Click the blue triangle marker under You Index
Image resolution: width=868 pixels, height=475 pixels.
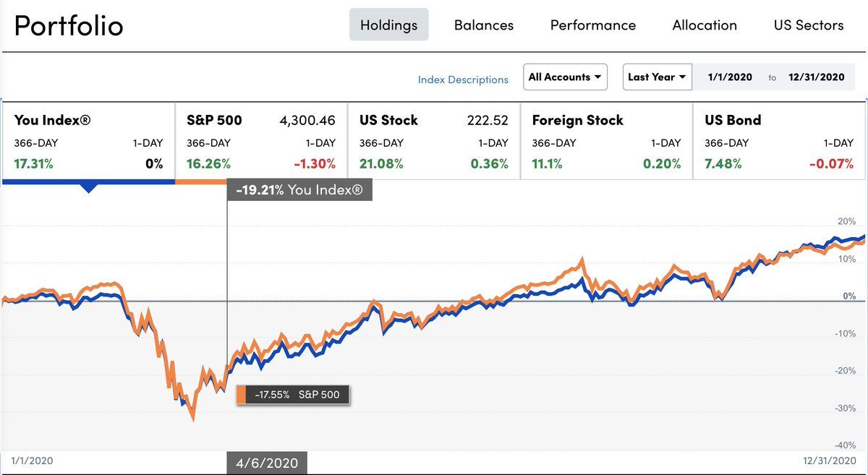click(88, 189)
